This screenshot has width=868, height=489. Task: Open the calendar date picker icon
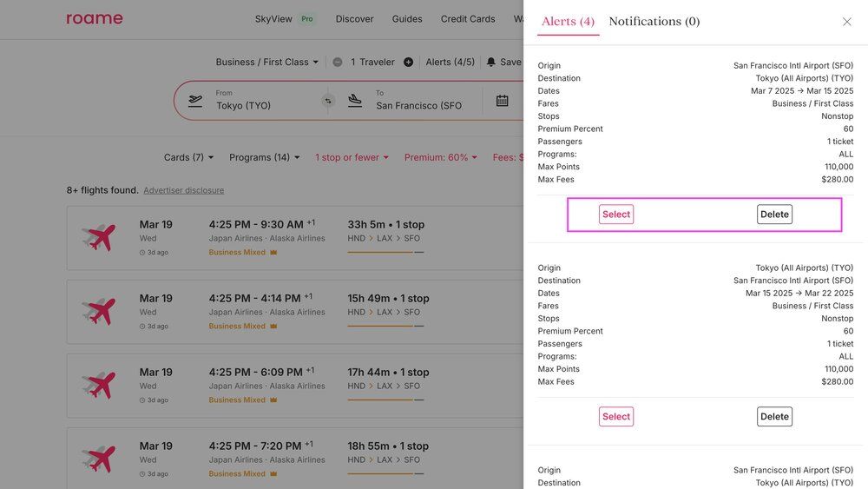[x=502, y=101]
